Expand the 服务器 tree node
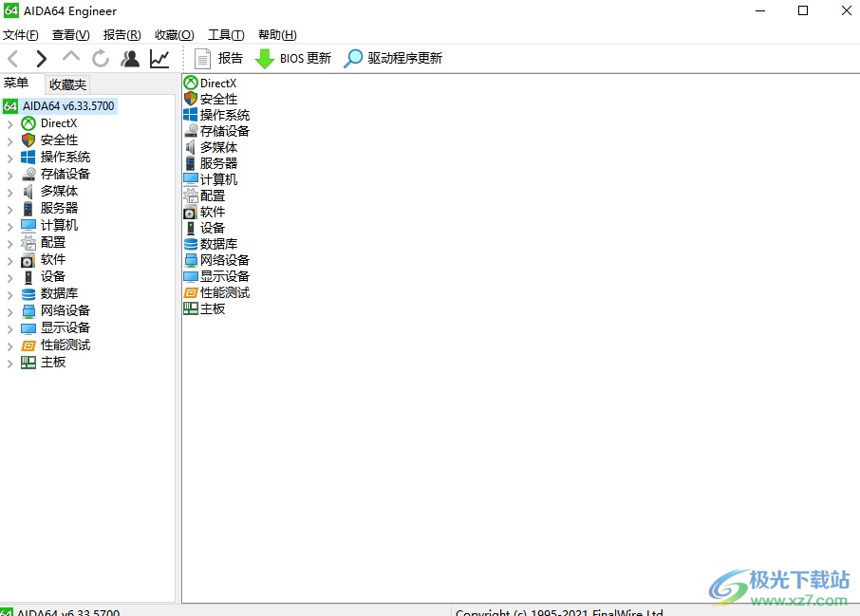Screen dimensions: 860x616 (9, 210)
